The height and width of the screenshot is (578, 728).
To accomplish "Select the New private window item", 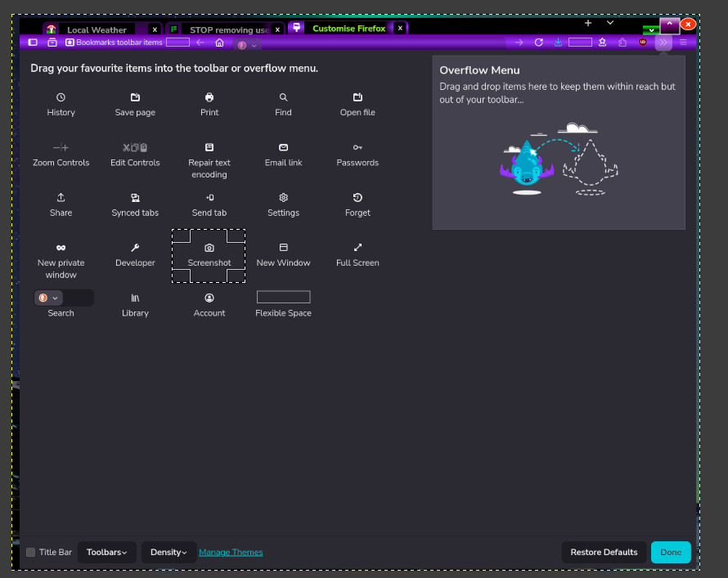I will (x=61, y=261).
